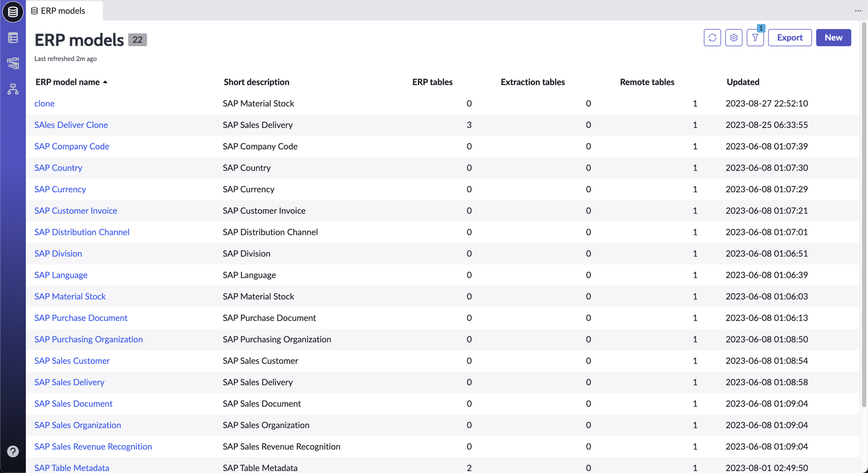The width and height of the screenshot is (868, 473).
Task: Open the SAP Company Code model
Action: pos(72,146)
